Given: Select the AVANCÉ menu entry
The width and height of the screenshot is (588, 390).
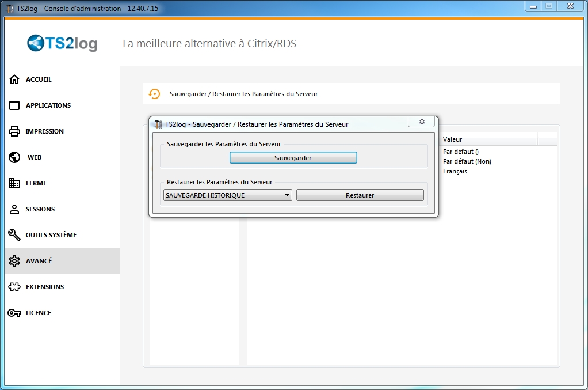Looking at the screenshot, I should [62, 261].
